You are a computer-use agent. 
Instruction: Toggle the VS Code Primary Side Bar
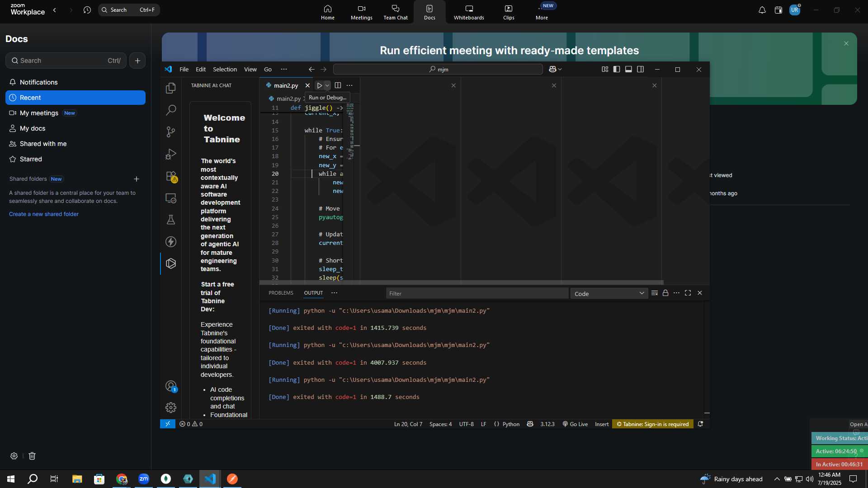[x=617, y=69]
